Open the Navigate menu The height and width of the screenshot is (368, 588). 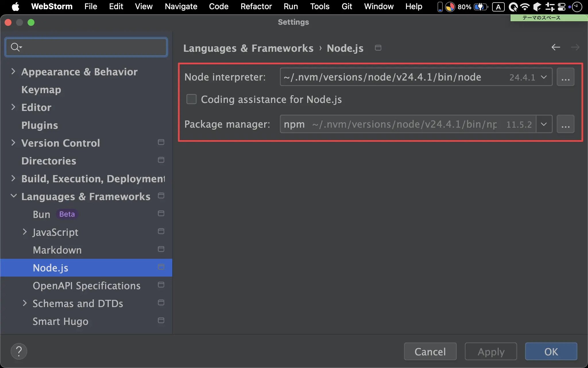(181, 7)
